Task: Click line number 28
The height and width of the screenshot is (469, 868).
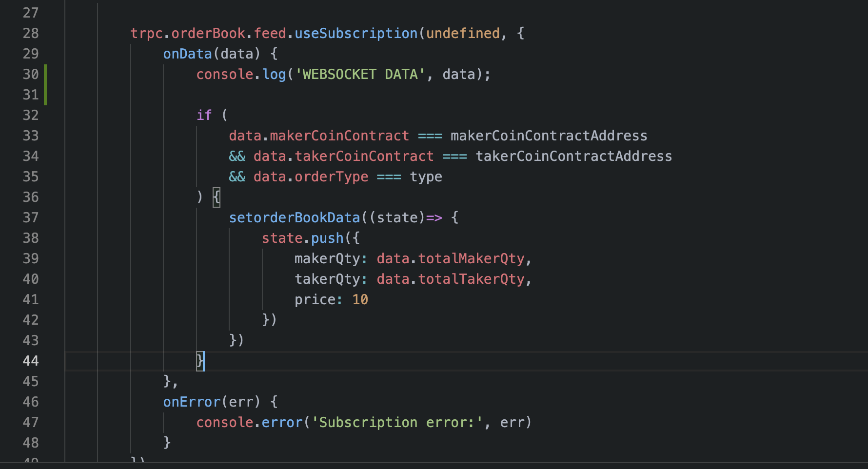Action: pyautogui.click(x=31, y=33)
